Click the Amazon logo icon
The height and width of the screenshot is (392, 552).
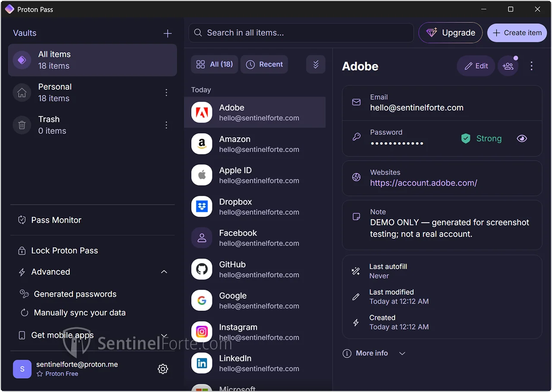pyautogui.click(x=202, y=144)
